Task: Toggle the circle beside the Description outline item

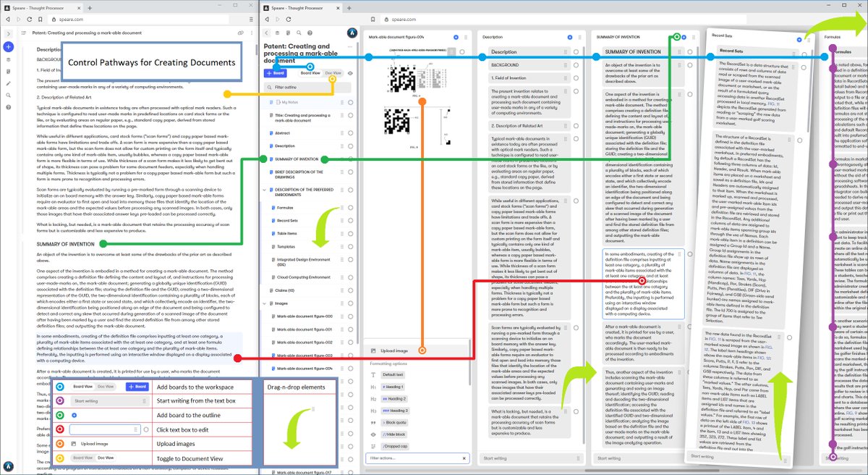Action: click(x=350, y=146)
